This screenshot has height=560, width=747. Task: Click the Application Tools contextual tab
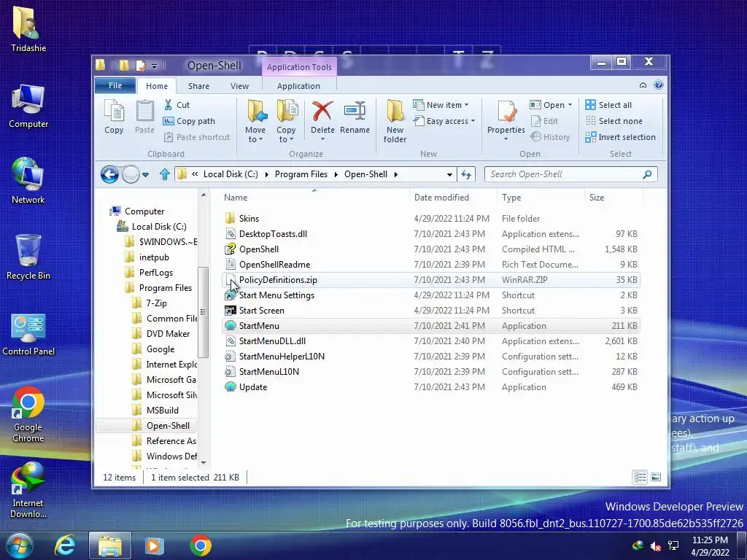click(x=299, y=66)
